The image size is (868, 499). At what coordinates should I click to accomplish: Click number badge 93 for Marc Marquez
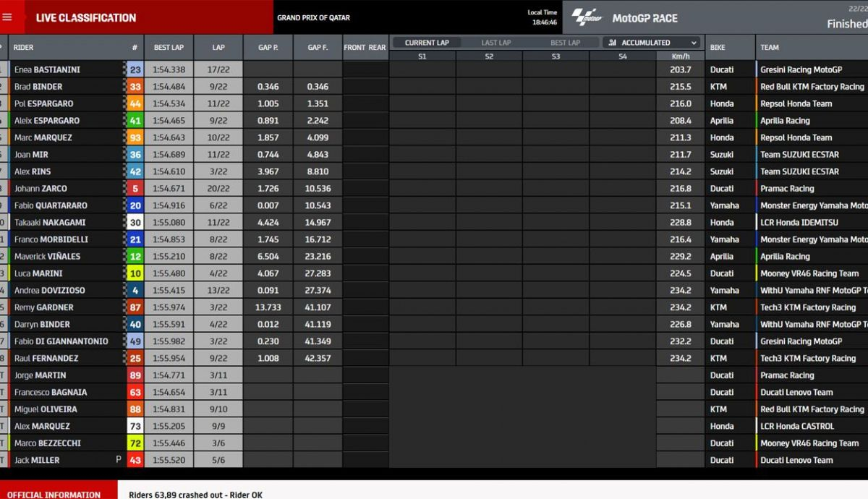click(x=135, y=137)
